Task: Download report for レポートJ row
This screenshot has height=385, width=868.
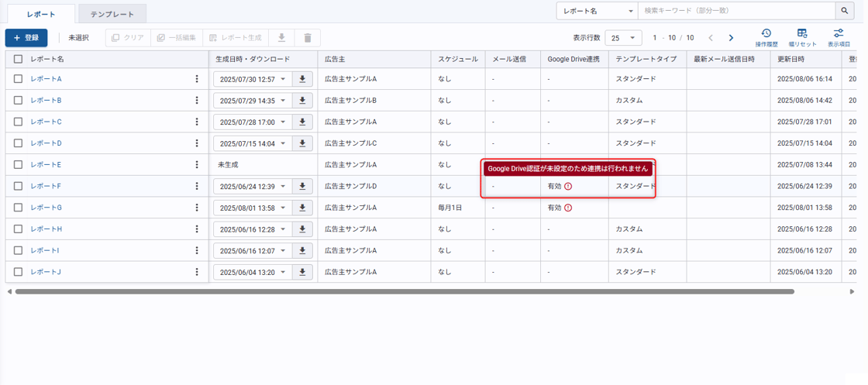Action: coord(302,272)
